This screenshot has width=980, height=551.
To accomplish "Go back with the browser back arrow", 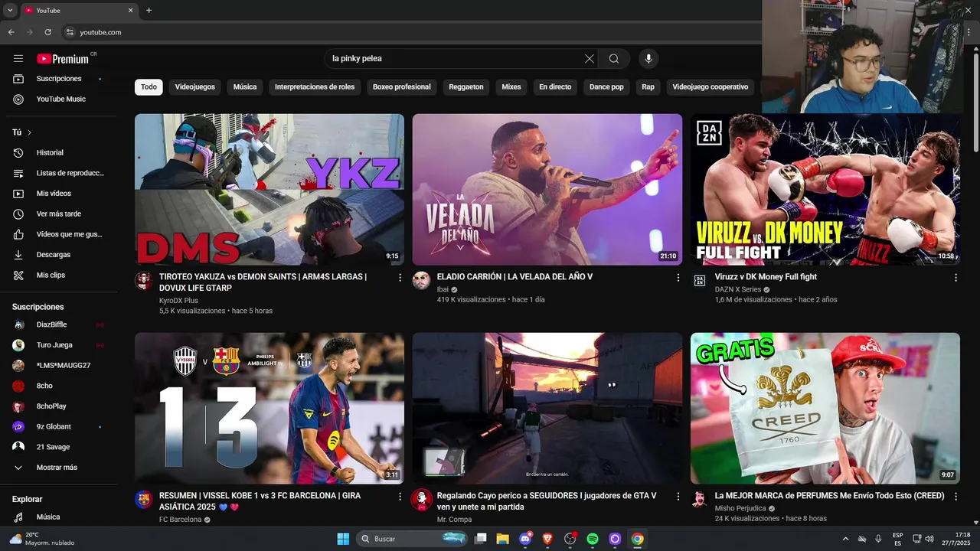I will point(11,32).
